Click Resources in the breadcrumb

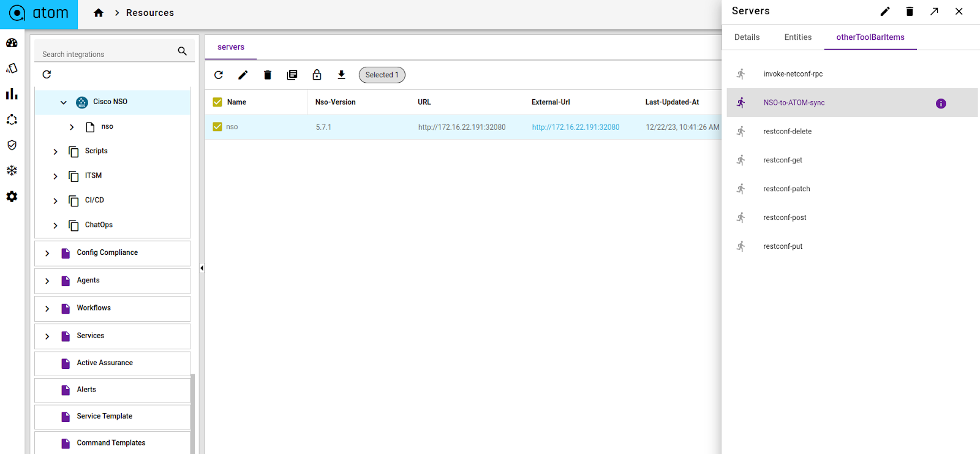(x=150, y=13)
